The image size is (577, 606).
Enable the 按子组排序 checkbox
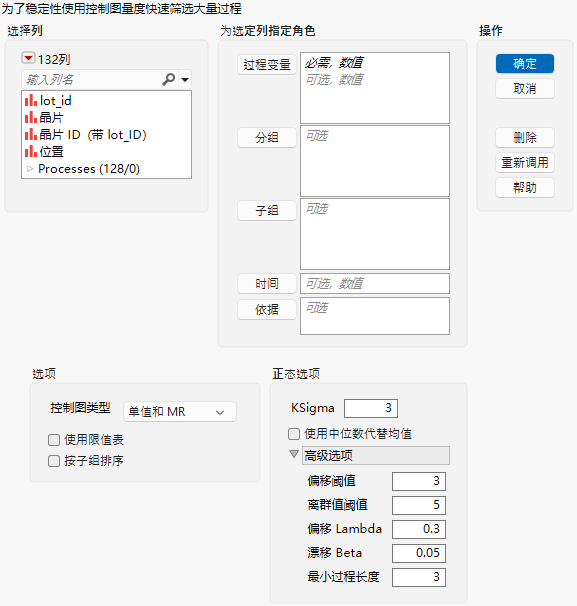54,461
